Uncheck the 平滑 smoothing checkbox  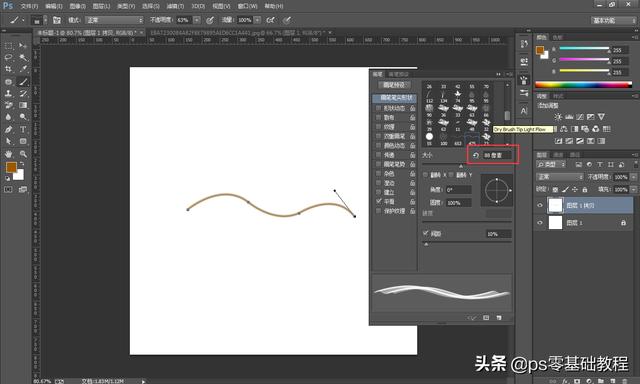pyautogui.click(x=378, y=202)
